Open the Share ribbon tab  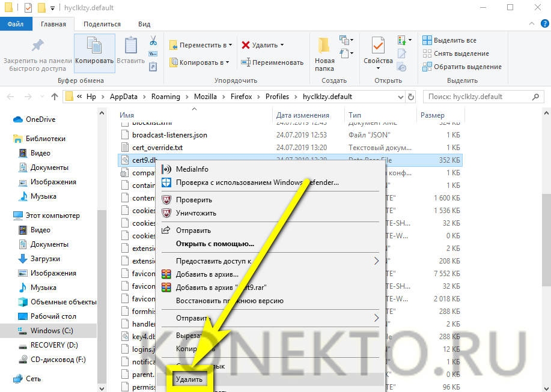[x=102, y=24]
